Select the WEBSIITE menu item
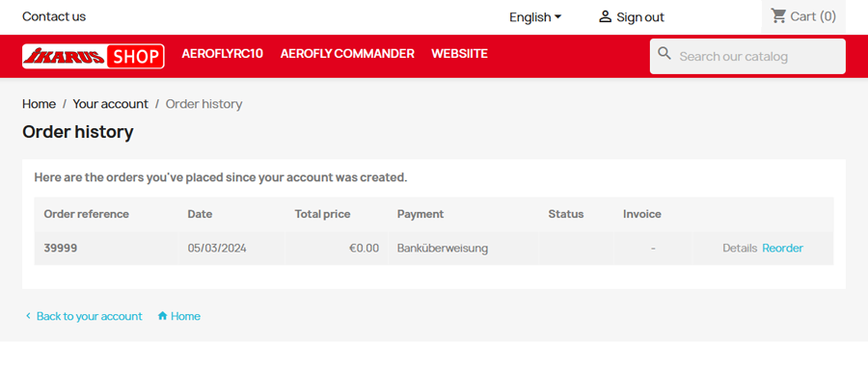 click(x=459, y=54)
